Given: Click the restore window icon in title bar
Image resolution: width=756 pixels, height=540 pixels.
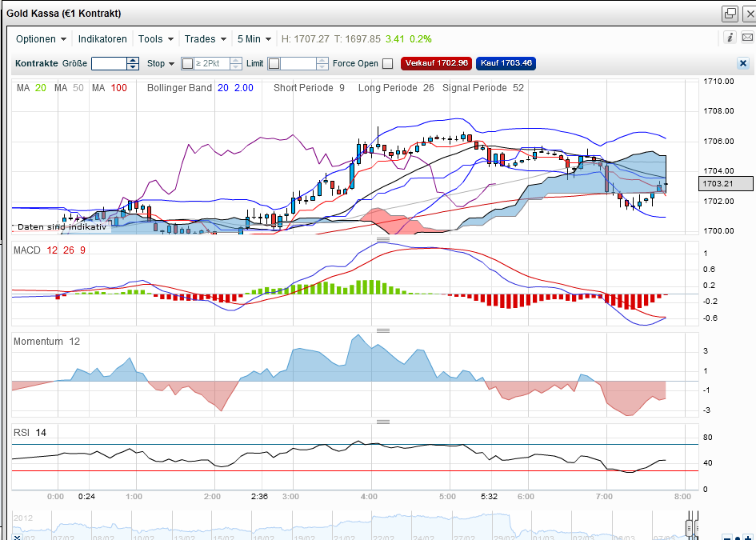Looking at the screenshot, I should click(x=730, y=14).
